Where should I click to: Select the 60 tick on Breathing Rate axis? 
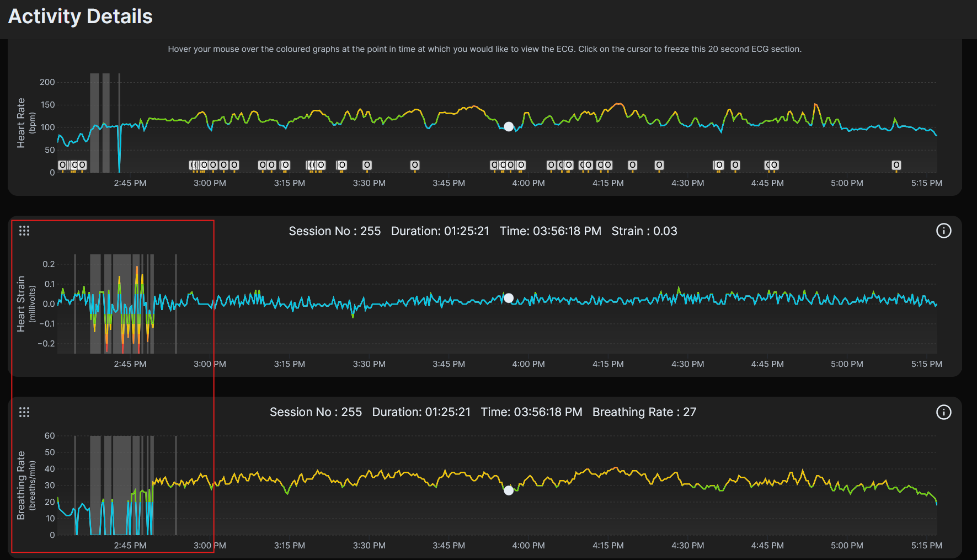[x=50, y=436]
